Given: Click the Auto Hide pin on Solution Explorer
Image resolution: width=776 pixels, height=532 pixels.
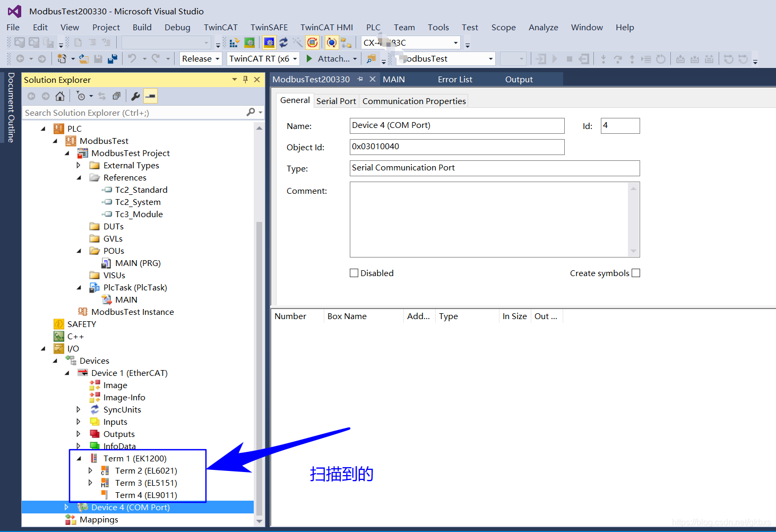Looking at the screenshot, I should 245,80.
